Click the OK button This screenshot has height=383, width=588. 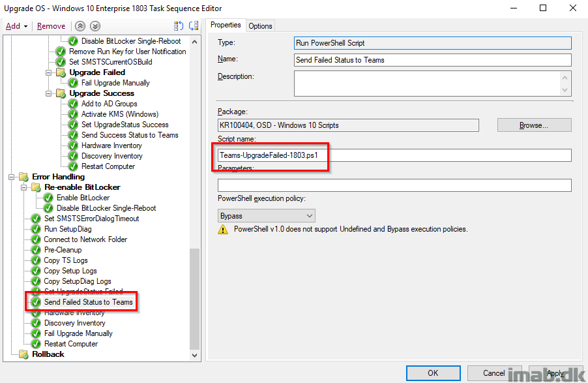[x=433, y=373]
